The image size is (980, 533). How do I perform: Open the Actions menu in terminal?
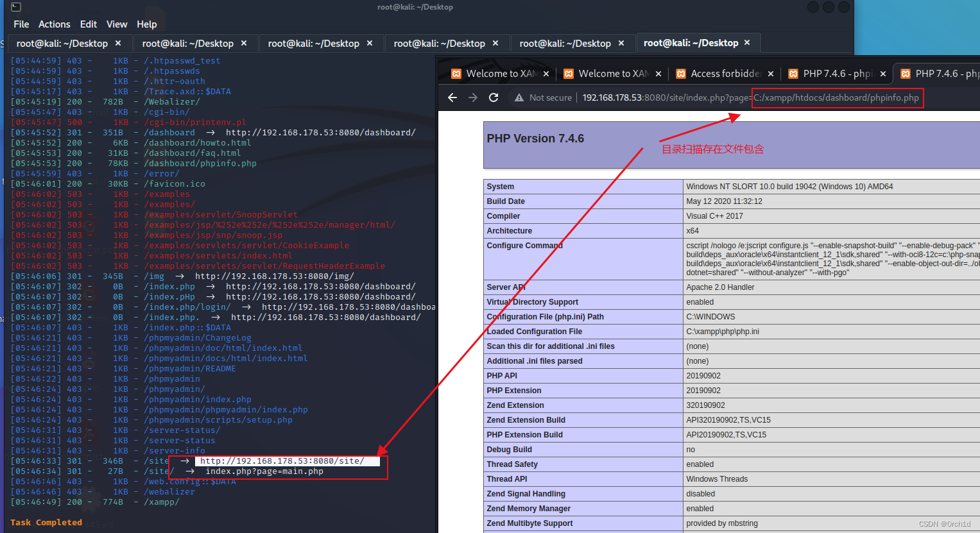tap(55, 24)
